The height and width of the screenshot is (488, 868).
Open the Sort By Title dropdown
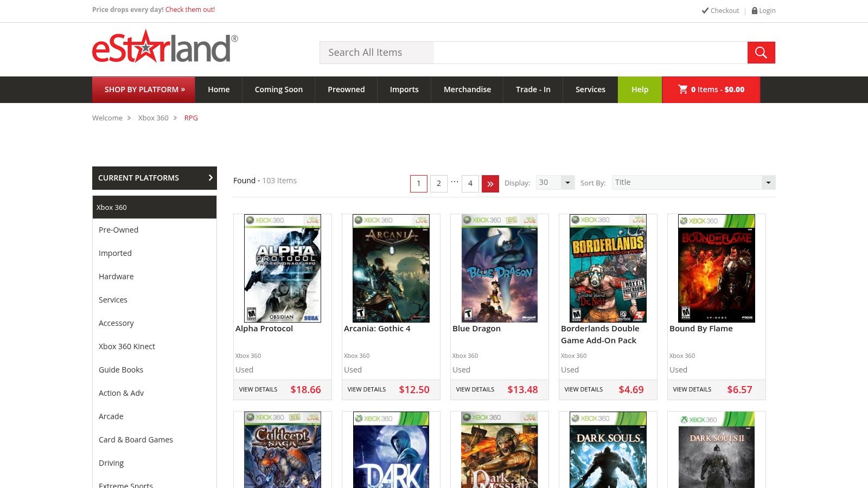click(694, 183)
